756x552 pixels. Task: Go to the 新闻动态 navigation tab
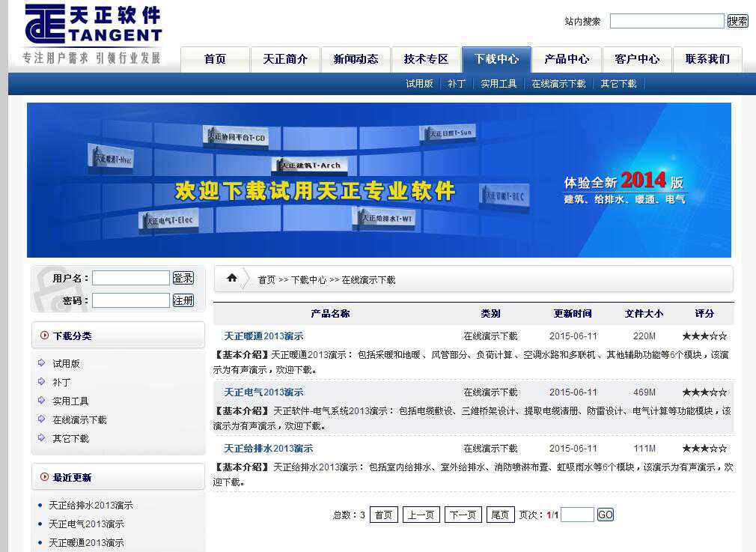(x=356, y=59)
